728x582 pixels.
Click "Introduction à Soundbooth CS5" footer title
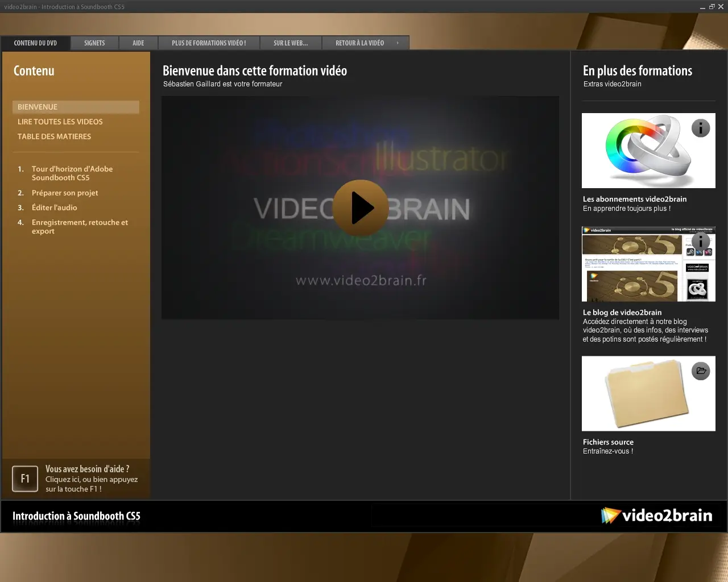[x=76, y=516]
